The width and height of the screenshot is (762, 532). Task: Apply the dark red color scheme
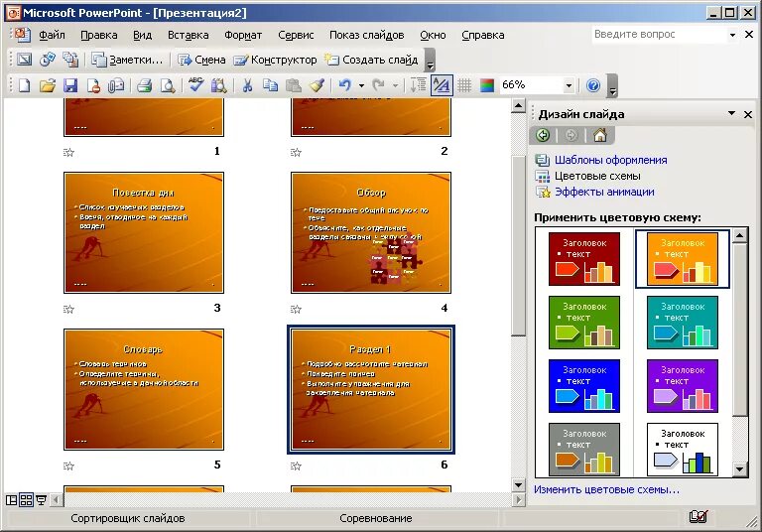click(x=584, y=259)
